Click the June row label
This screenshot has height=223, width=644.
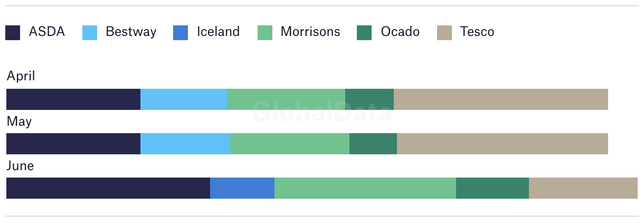20,166
